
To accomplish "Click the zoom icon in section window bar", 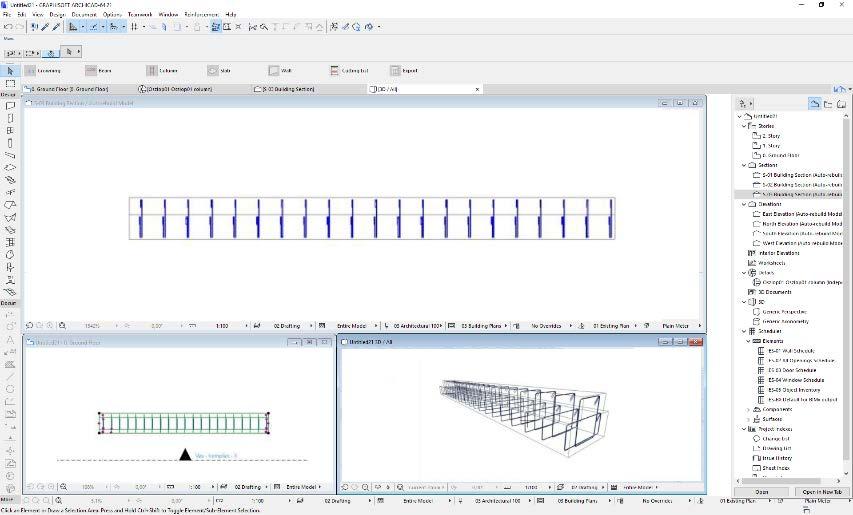I will pyautogui.click(x=62, y=326).
